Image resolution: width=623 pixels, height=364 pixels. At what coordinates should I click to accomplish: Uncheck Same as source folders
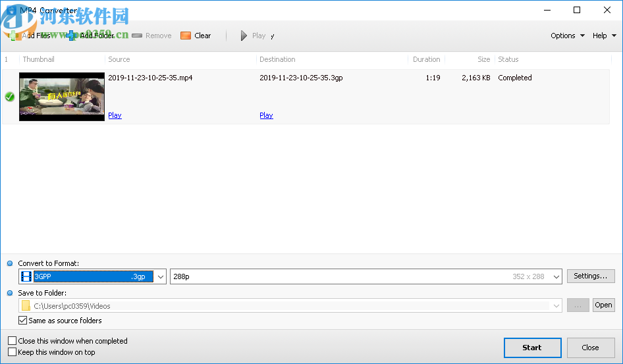23,321
